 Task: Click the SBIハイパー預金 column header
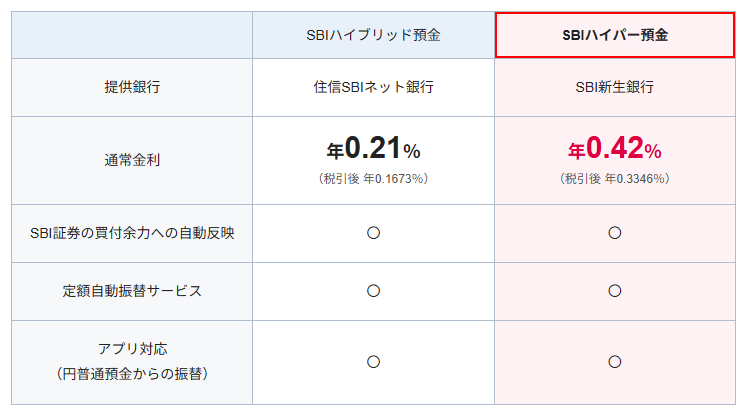[615, 35]
